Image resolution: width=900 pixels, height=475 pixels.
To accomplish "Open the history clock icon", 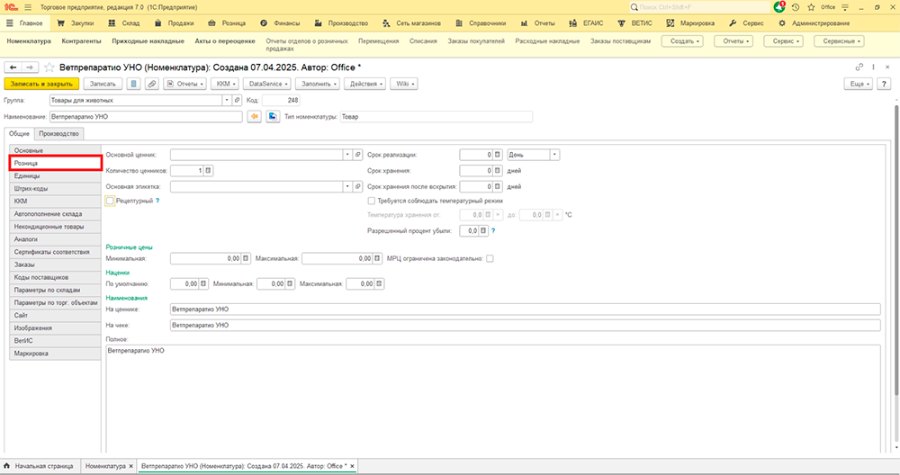I will coord(795,7).
